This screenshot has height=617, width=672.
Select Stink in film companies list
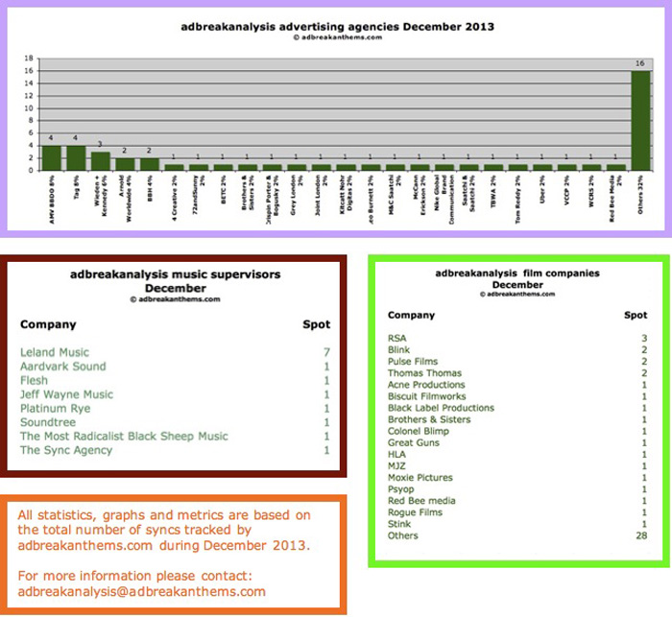point(399,524)
